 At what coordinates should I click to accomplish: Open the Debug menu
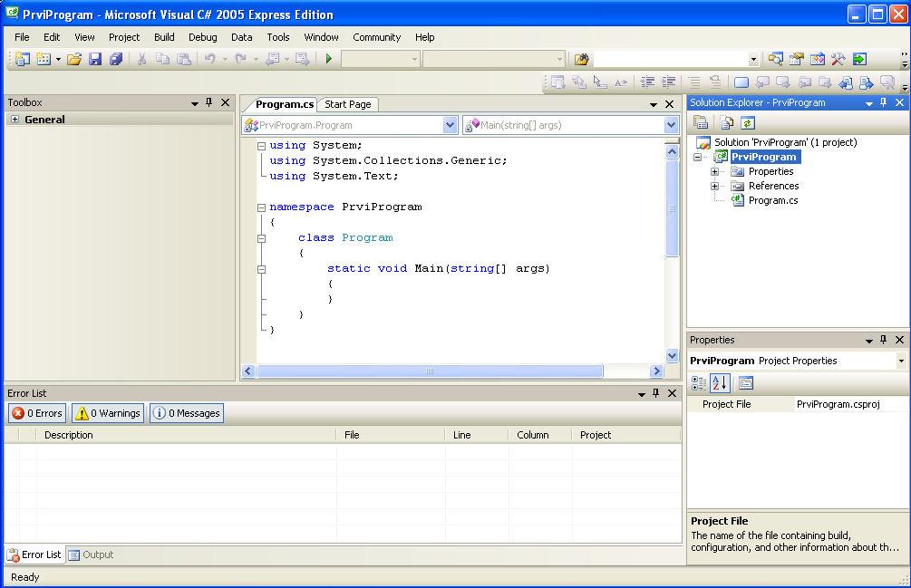[203, 37]
